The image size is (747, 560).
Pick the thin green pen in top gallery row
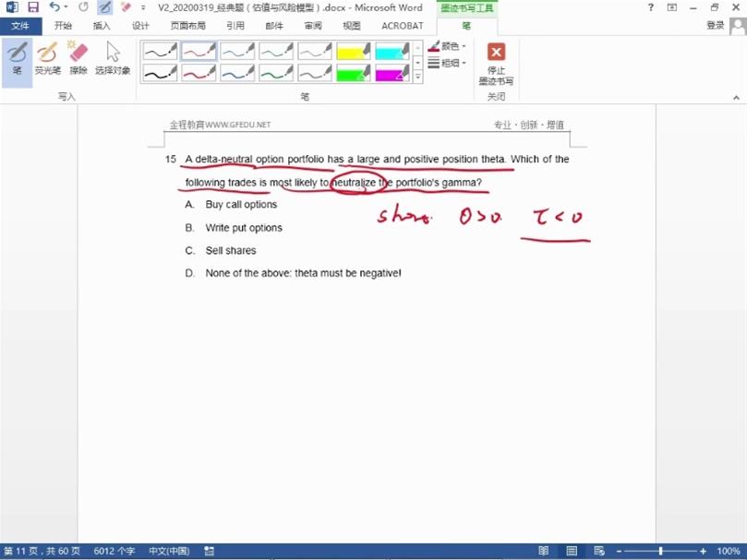[x=276, y=51]
